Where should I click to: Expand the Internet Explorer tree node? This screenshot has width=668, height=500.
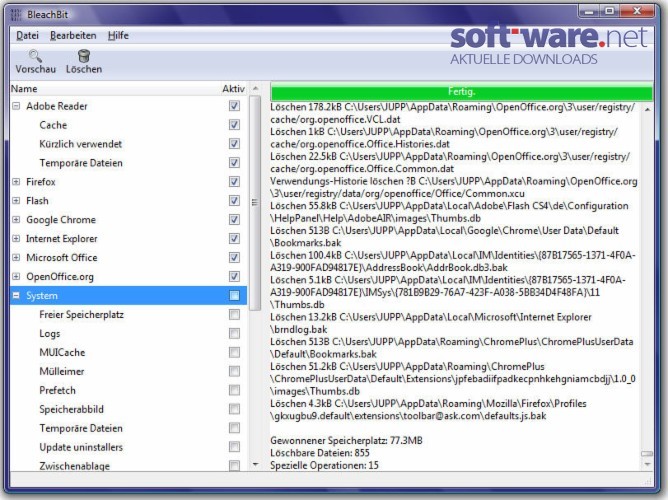16,239
